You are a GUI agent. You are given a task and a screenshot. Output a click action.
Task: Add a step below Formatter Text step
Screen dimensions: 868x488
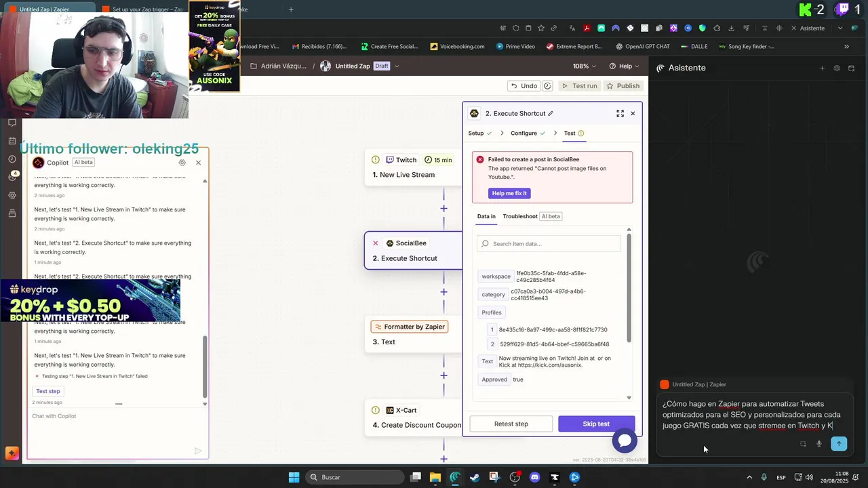tap(444, 375)
